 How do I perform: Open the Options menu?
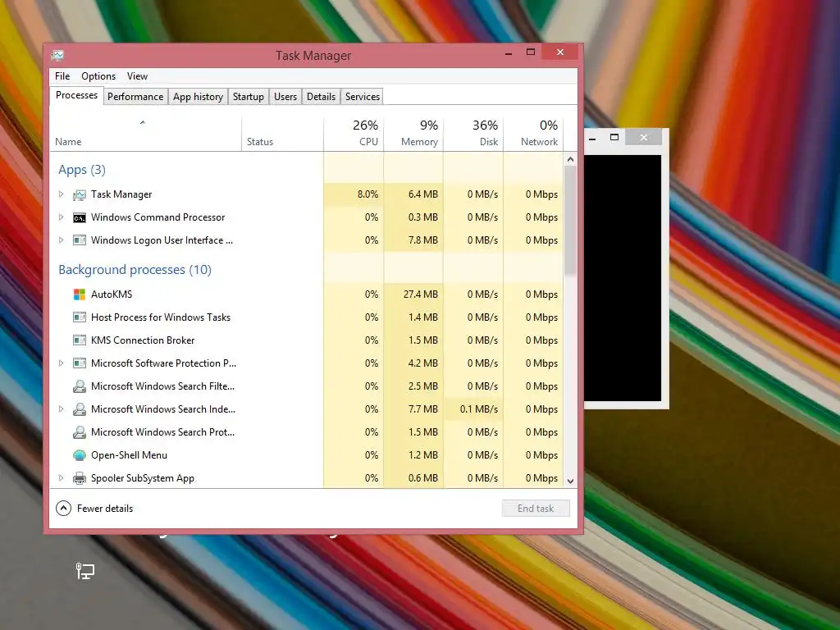(x=98, y=76)
